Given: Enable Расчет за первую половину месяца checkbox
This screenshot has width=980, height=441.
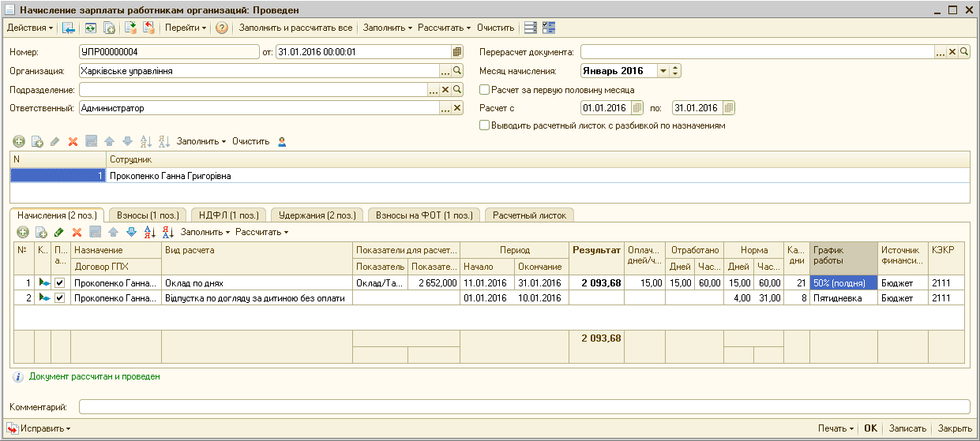Looking at the screenshot, I should pyautogui.click(x=485, y=90).
